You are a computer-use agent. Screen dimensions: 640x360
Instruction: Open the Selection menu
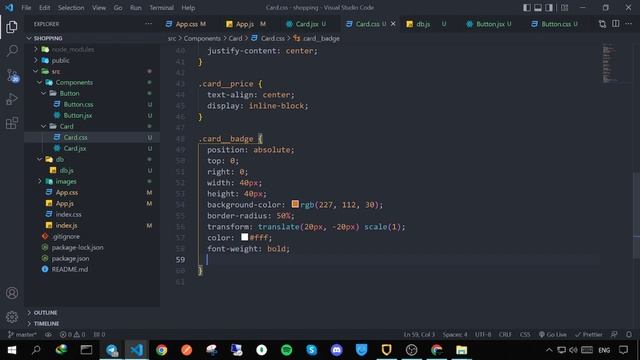(71, 7)
